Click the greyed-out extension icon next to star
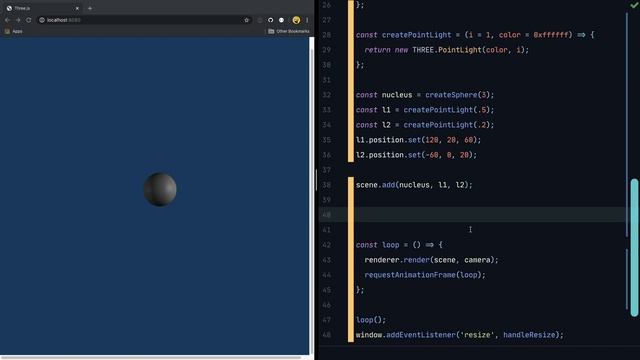The image size is (640, 360). point(260,20)
